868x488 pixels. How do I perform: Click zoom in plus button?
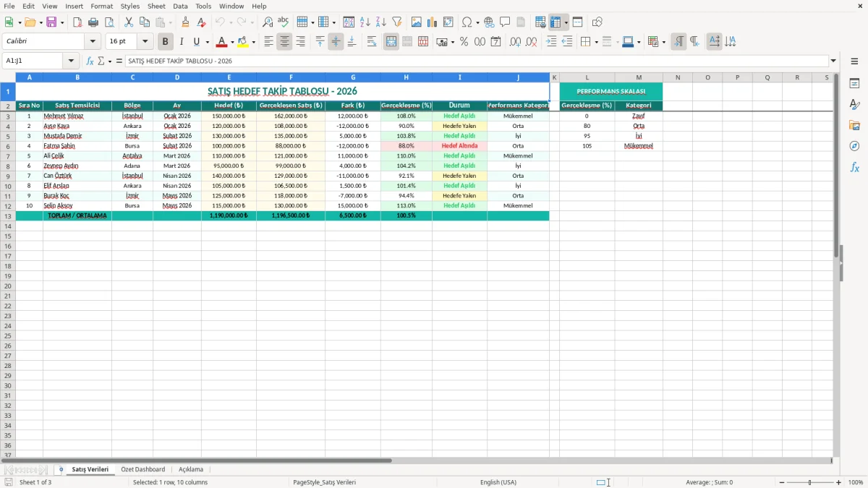click(838, 482)
